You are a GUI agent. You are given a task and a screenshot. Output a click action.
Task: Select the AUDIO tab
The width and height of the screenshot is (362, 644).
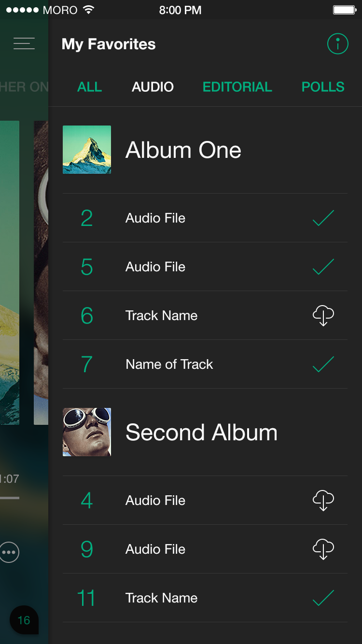(x=153, y=87)
